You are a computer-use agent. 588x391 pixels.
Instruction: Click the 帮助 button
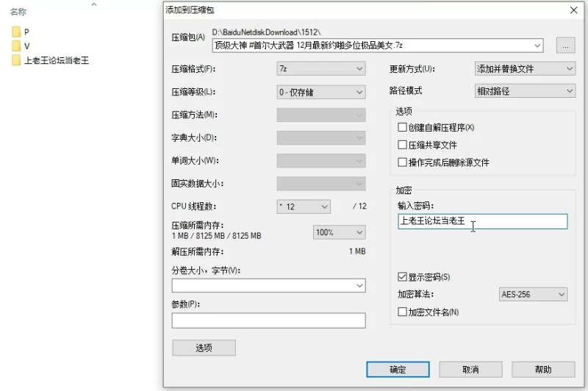(x=543, y=370)
